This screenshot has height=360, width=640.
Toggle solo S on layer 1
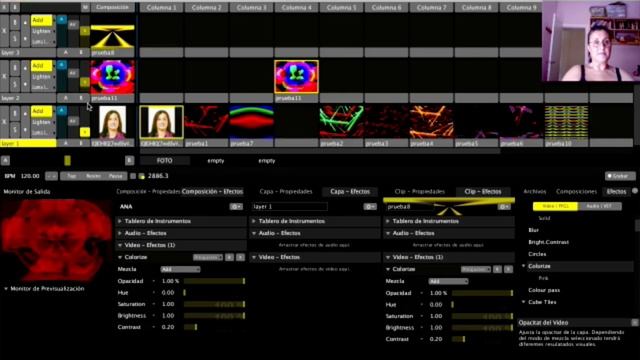[15, 129]
